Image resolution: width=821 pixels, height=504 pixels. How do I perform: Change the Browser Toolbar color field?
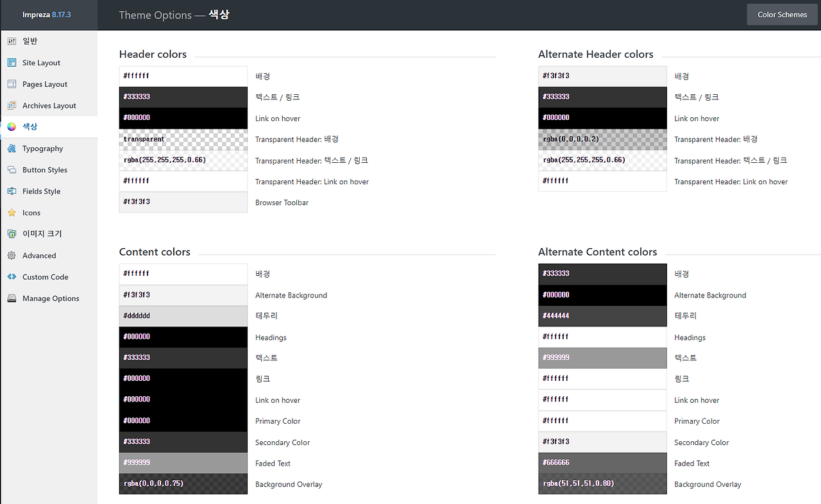[183, 202]
